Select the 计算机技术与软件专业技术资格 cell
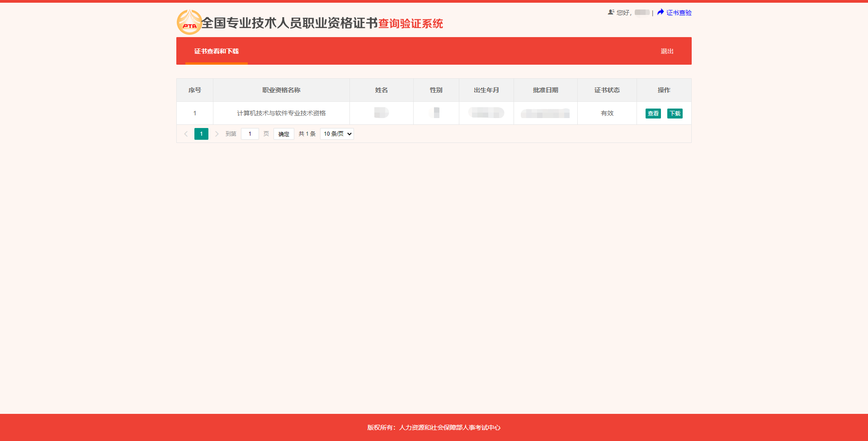Screen dimensions: 868x441 [x=281, y=113]
